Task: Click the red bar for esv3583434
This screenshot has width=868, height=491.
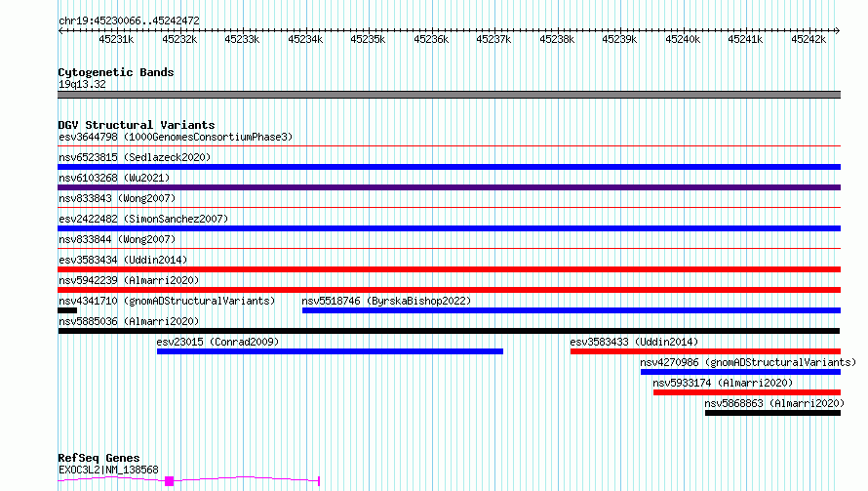Action: pos(449,269)
